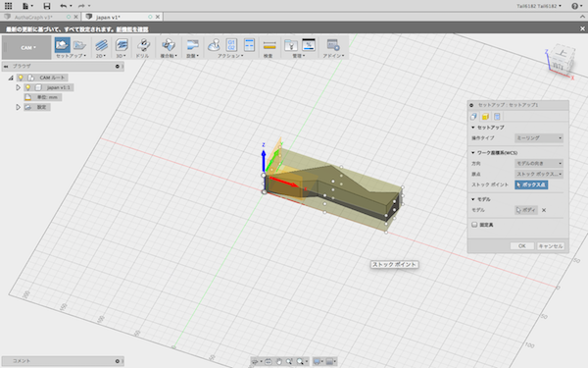Select the Drill (ドリル) tool icon
The image size is (588, 368).
pyautogui.click(x=143, y=45)
